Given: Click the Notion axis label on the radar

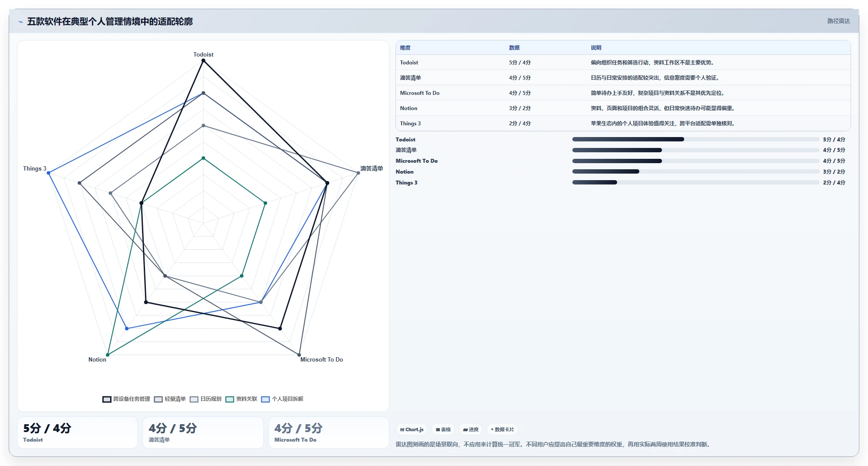Looking at the screenshot, I should (x=97, y=359).
